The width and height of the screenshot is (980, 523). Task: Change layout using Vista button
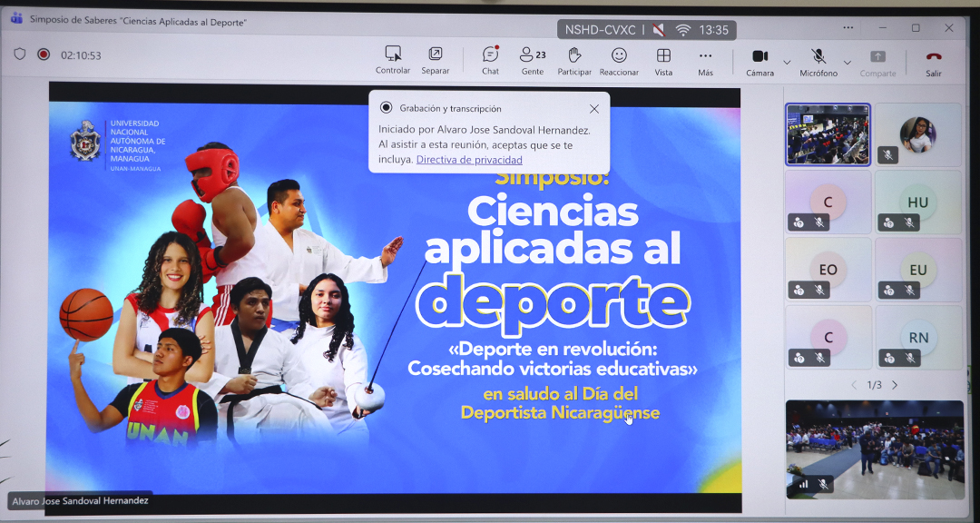(663, 60)
